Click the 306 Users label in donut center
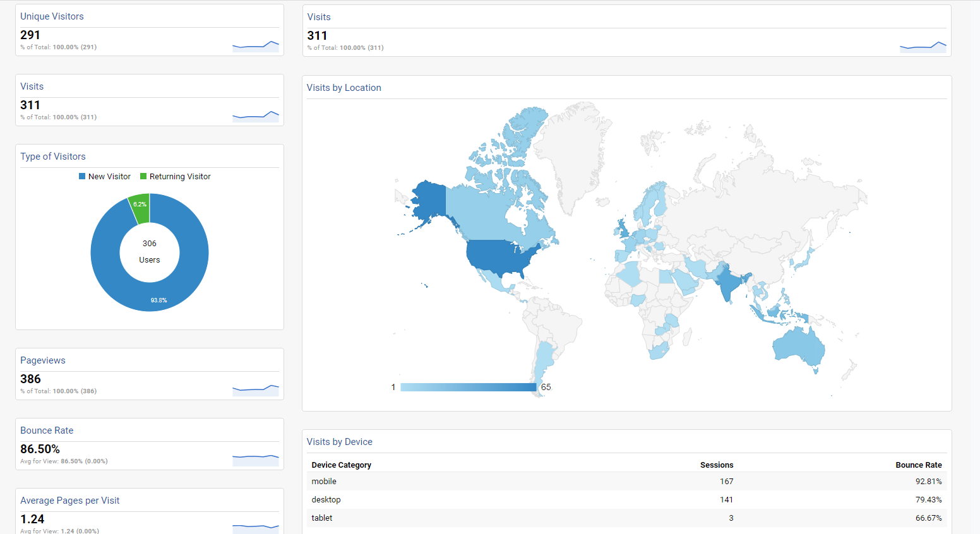The height and width of the screenshot is (534, 980). point(149,251)
